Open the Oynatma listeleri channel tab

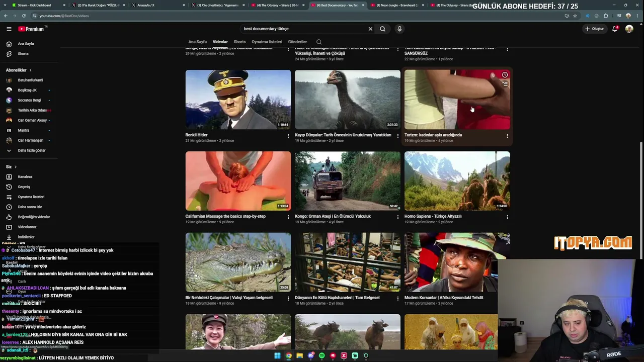[x=267, y=42]
